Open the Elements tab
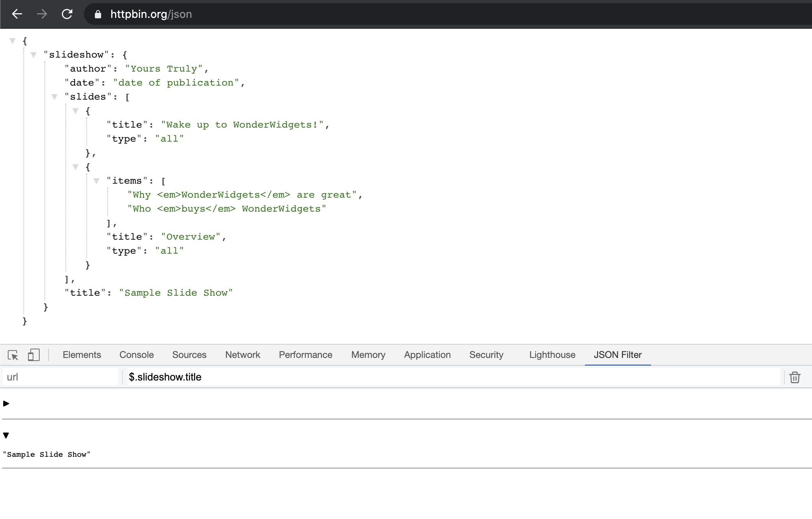 tap(82, 355)
